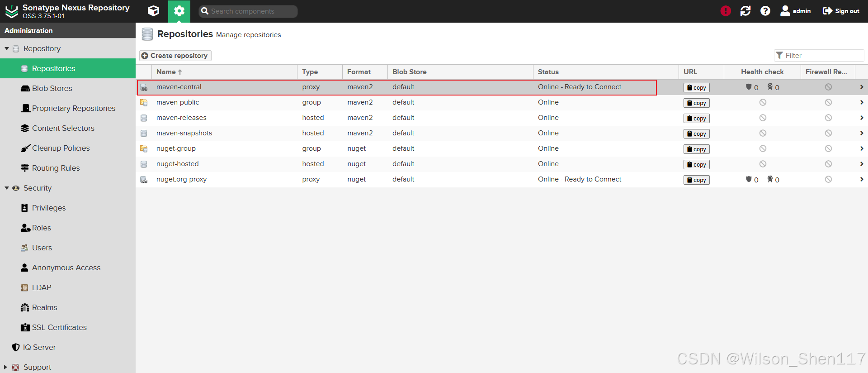
Task: Click Sign out
Action: (x=841, y=11)
